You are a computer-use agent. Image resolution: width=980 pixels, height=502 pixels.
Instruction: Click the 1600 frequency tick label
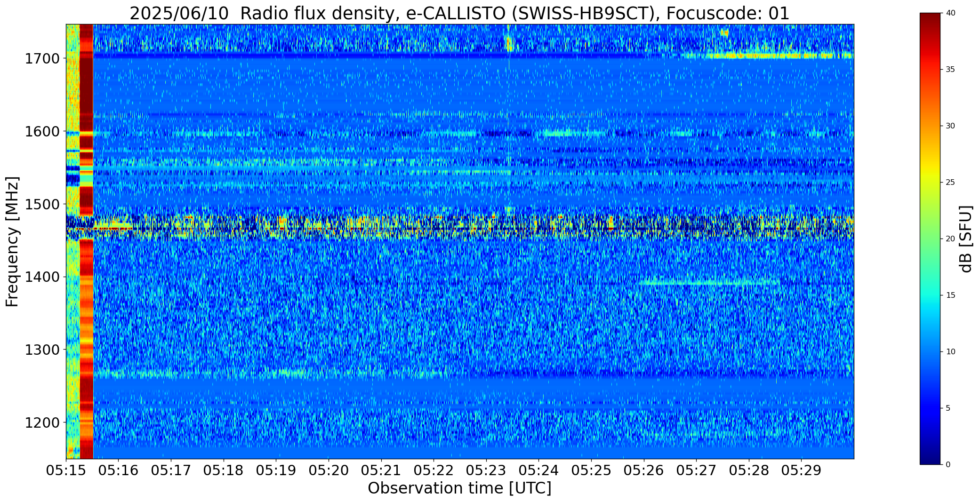point(42,131)
